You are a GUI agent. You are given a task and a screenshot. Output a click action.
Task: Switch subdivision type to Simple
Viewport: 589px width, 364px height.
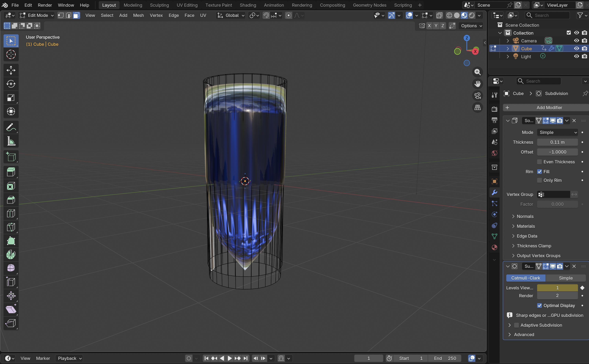pyautogui.click(x=565, y=278)
